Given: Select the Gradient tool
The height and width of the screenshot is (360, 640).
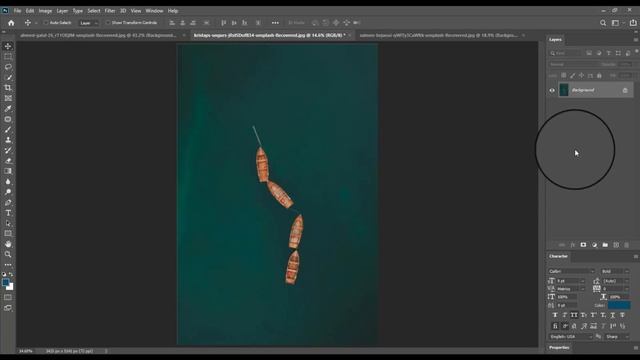Looking at the screenshot, I should (8, 171).
